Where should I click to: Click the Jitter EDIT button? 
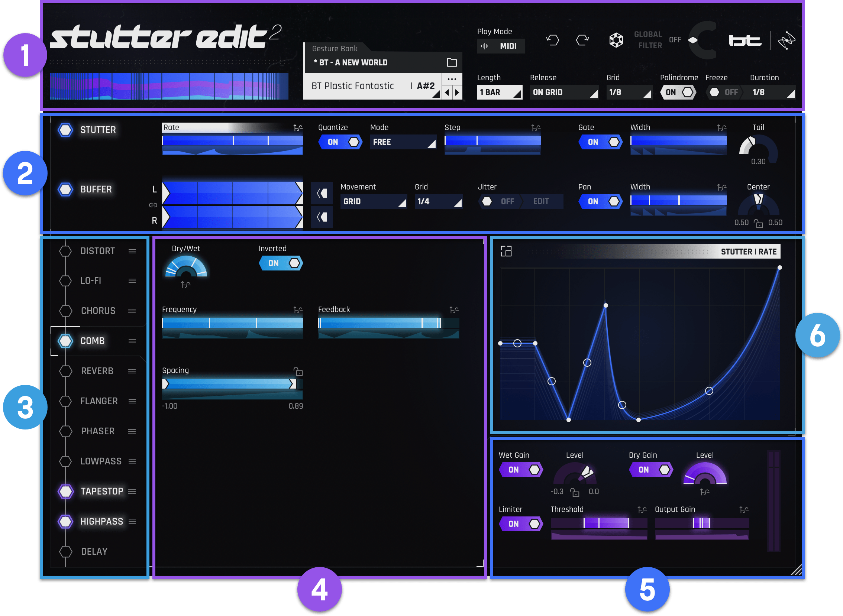point(540,201)
